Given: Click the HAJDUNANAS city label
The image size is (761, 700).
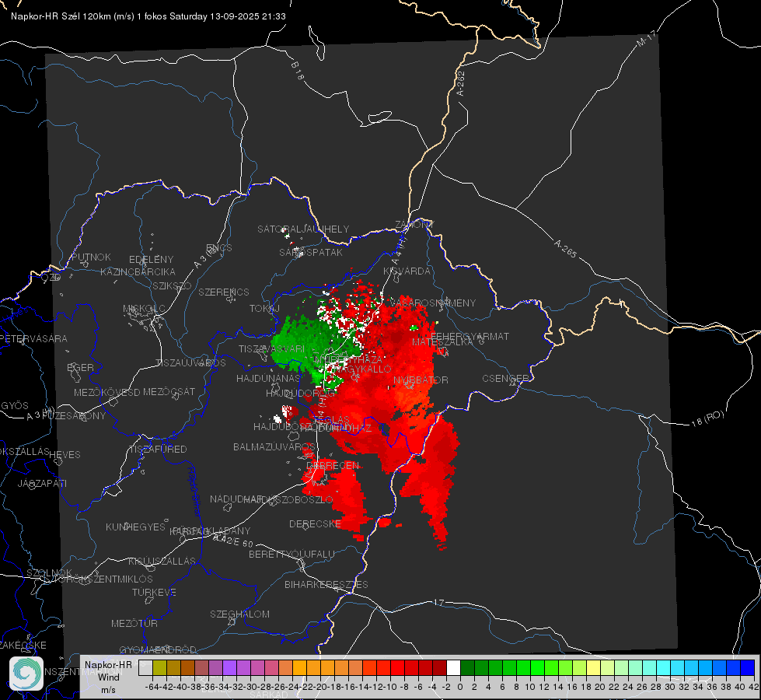Looking at the screenshot, I should (268, 379).
